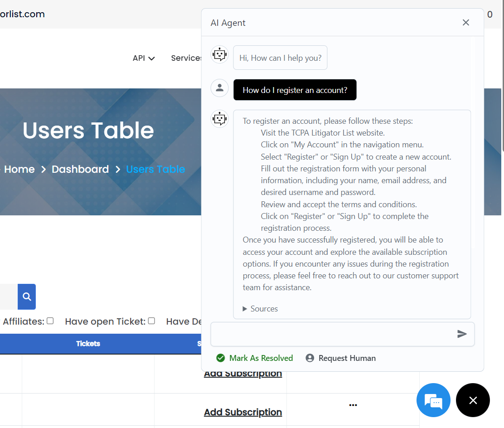The width and height of the screenshot is (504, 428).
Task: Click the user avatar beside the question
Action: (x=220, y=88)
